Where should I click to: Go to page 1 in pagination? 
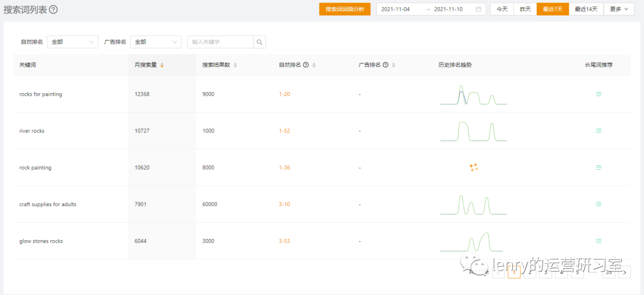coord(514,272)
